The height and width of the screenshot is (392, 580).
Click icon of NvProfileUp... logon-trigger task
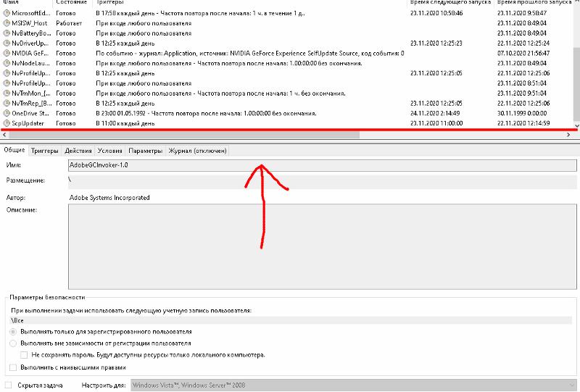pyautogui.click(x=7, y=83)
